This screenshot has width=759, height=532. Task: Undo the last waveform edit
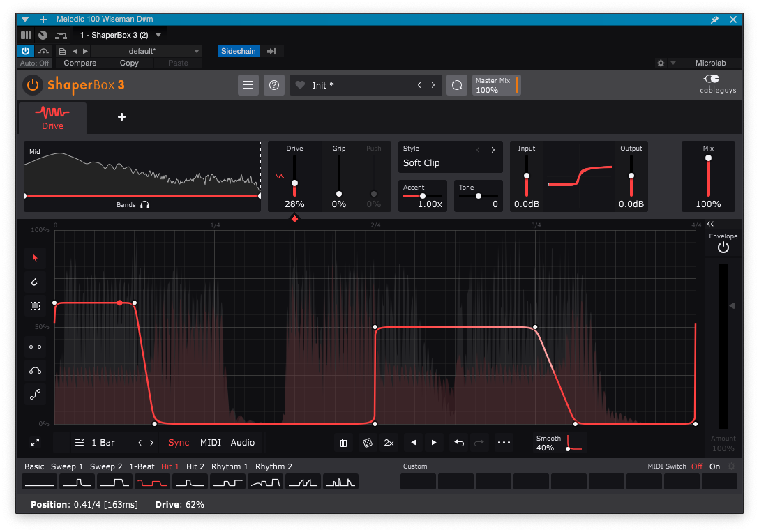click(459, 443)
